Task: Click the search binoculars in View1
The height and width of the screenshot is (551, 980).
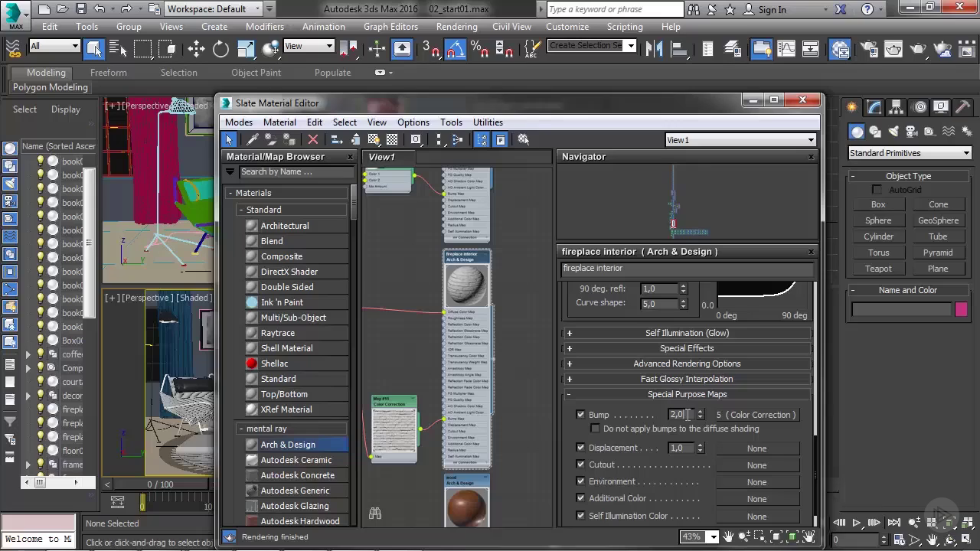Action: (x=375, y=514)
